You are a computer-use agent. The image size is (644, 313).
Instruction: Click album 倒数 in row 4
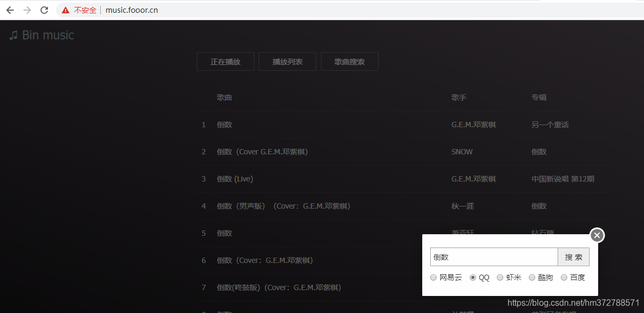(539, 206)
